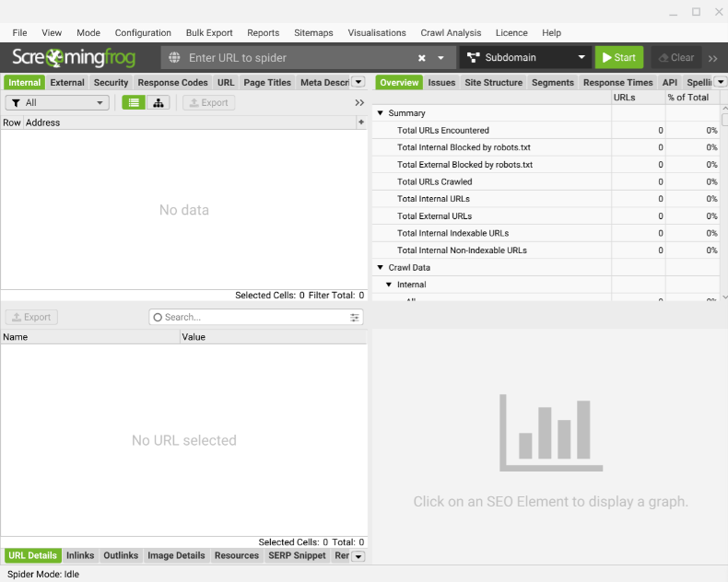Open the Bulk Export menu
Screen dimensions: 728x582
click(209, 33)
